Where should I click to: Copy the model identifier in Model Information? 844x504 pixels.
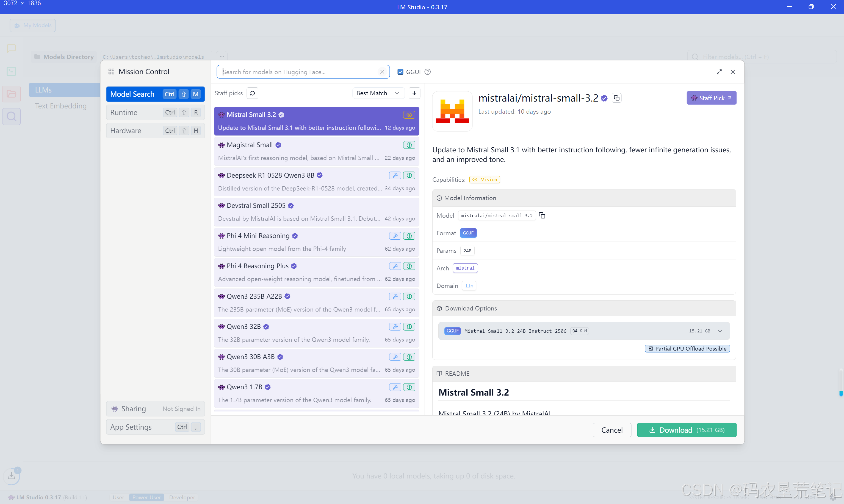[x=542, y=215]
